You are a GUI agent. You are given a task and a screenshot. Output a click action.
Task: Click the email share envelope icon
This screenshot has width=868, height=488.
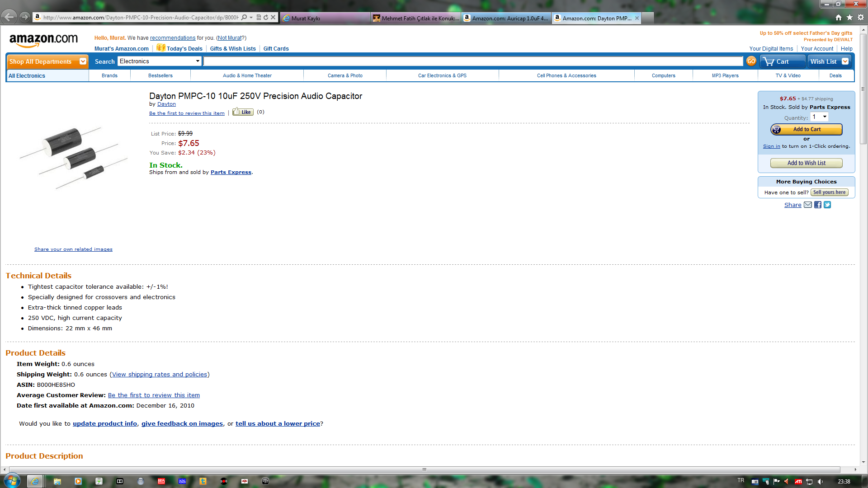(x=808, y=205)
